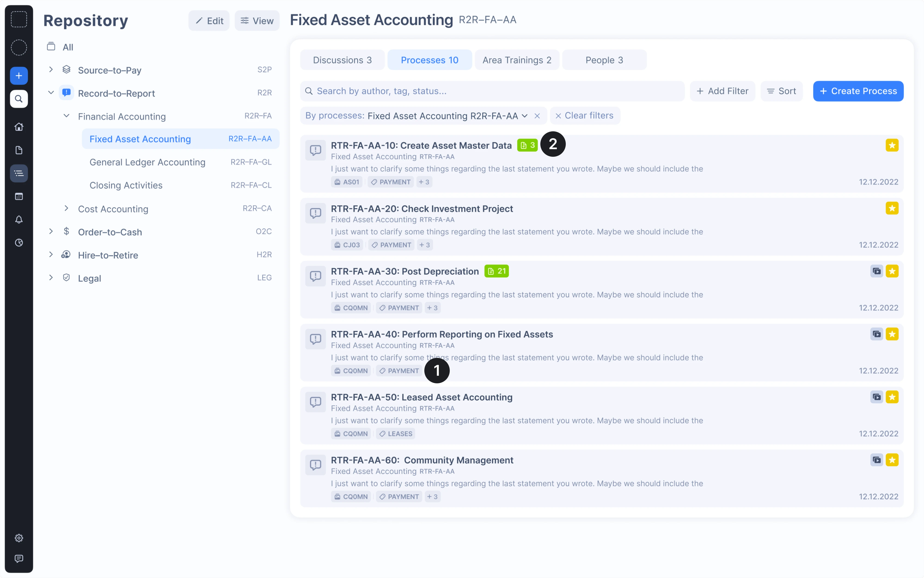Click discussion icon of RTR-FA-AA-50 row

(x=315, y=402)
